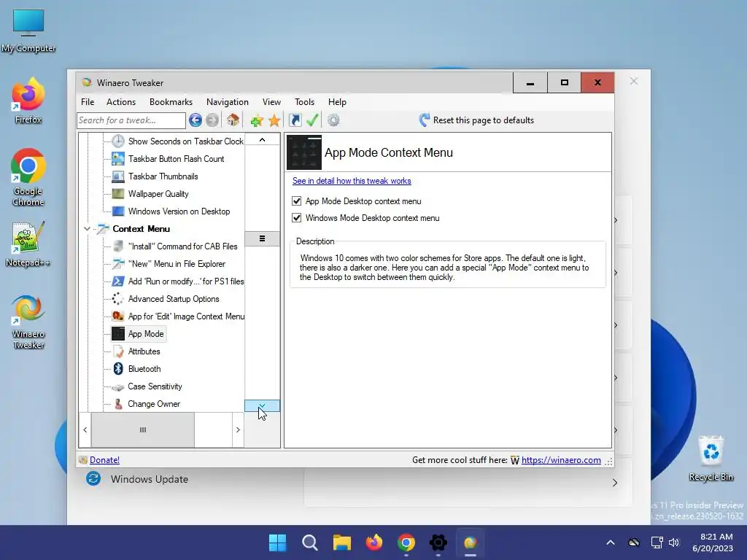Screen dimensions: 747x560
Task: Click the volume speaker tray icon
Action: pos(674,542)
